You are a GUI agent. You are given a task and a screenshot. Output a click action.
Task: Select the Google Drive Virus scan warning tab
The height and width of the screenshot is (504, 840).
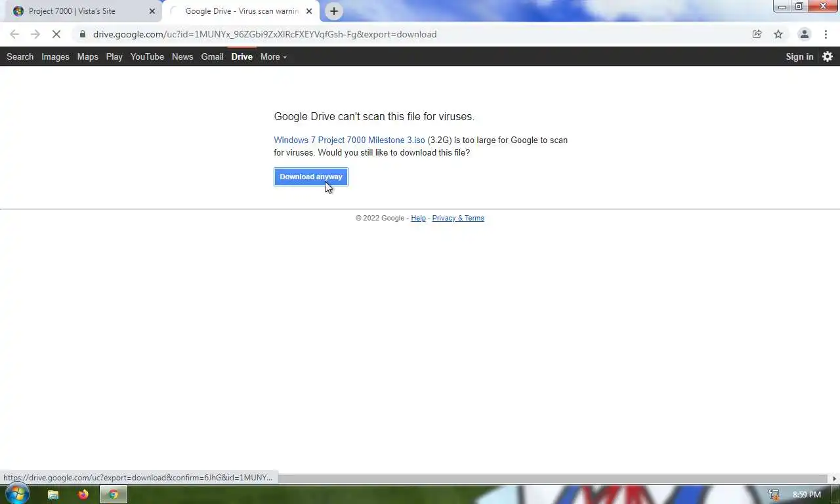tap(241, 11)
